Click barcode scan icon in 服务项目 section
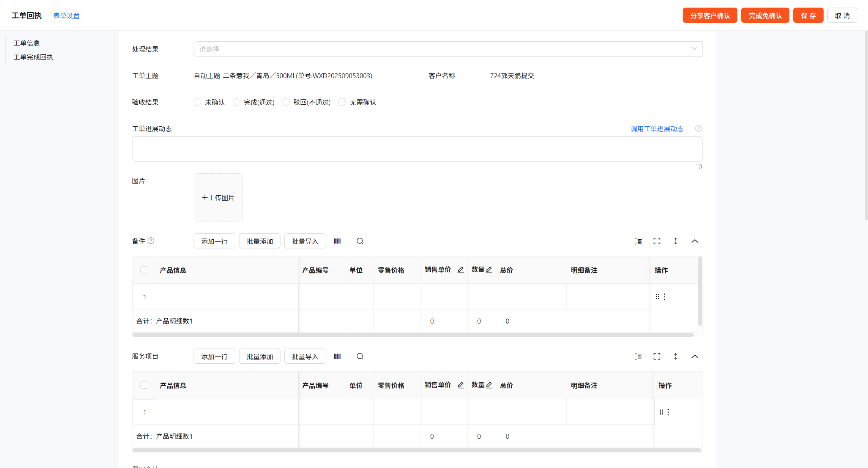Image resolution: width=868 pixels, height=468 pixels. pyautogui.click(x=337, y=356)
